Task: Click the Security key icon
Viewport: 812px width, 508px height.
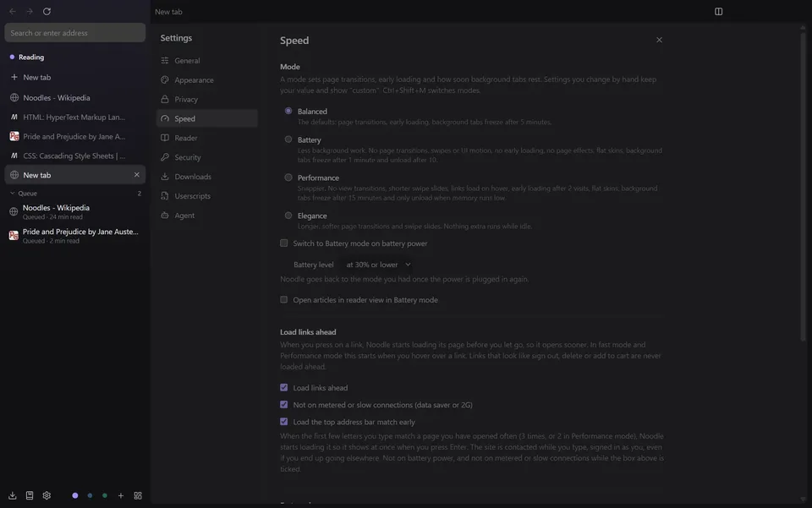Action: pyautogui.click(x=165, y=157)
